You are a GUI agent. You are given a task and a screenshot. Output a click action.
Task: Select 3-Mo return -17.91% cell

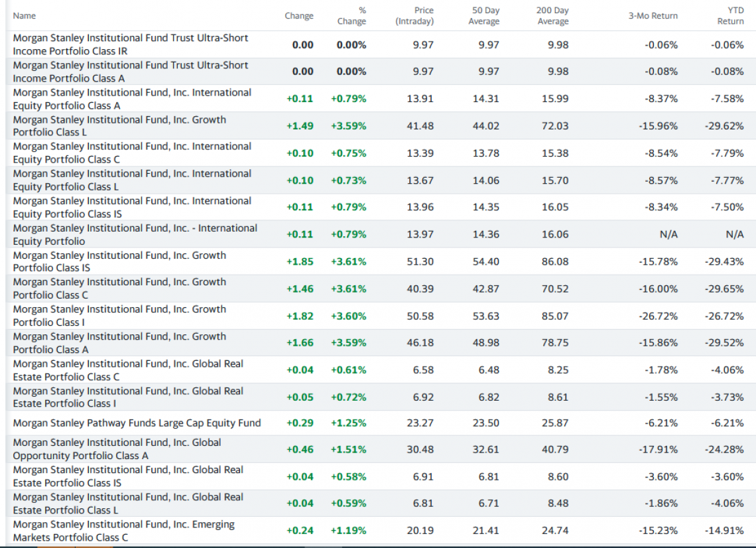pos(658,449)
